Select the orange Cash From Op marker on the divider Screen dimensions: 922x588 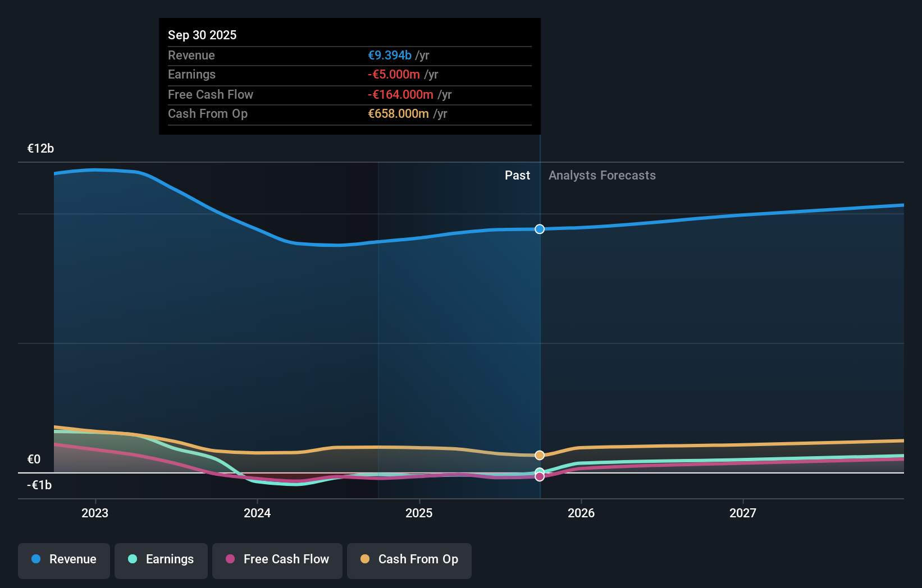pyautogui.click(x=540, y=455)
